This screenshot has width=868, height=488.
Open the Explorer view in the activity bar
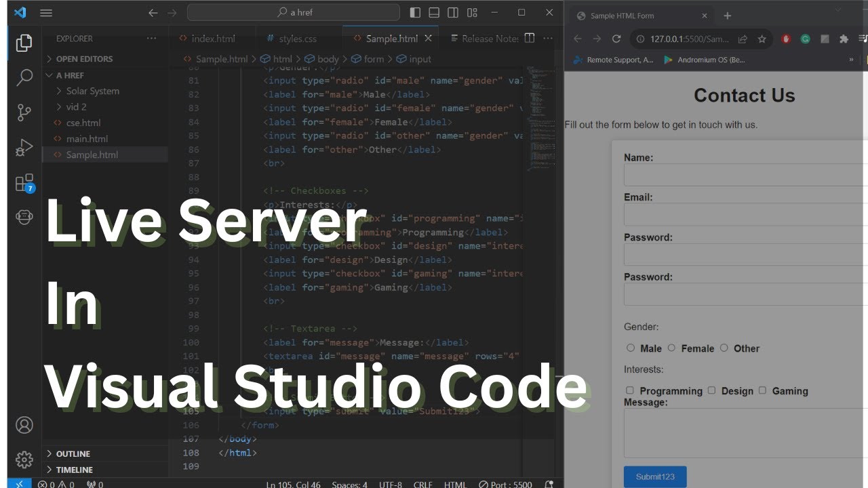24,43
